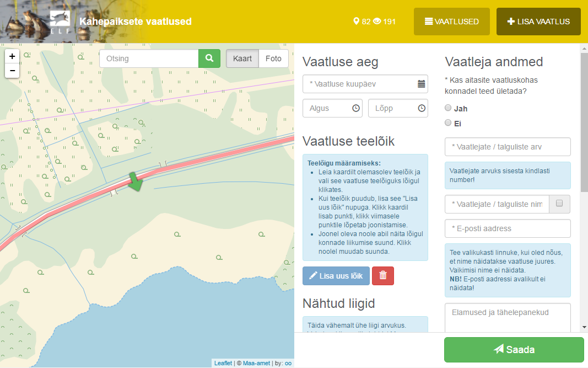Zoom in on the map

[12, 56]
